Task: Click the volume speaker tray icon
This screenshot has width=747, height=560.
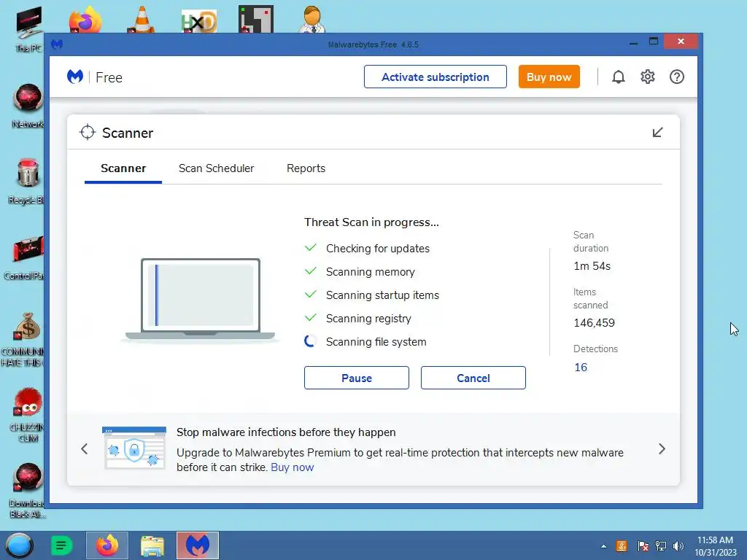Action: pyautogui.click(x=678, y=546)
